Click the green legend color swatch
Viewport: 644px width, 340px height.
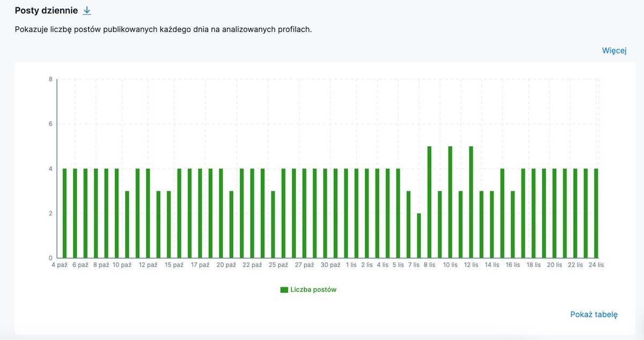(283, 289)
